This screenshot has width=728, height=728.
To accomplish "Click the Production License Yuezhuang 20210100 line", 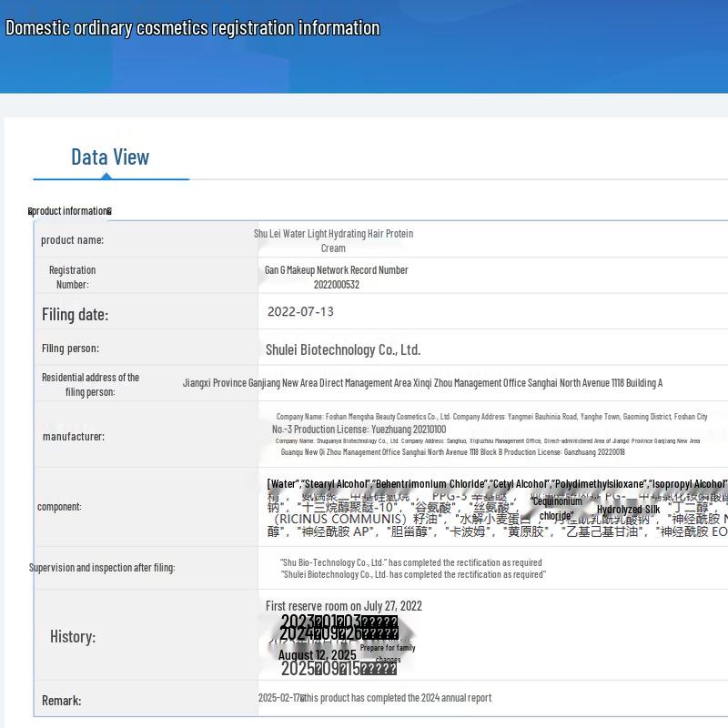I will [359, 430].
